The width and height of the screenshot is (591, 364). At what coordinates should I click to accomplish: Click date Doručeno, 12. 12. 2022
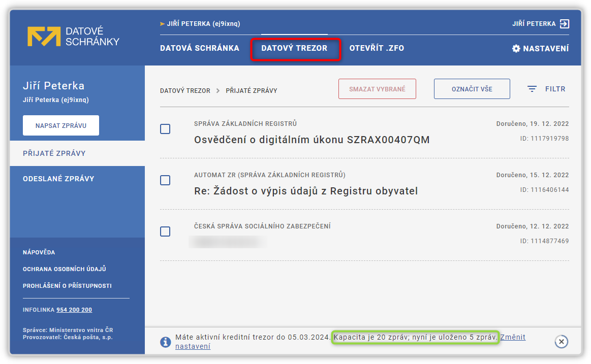[533, 226]
